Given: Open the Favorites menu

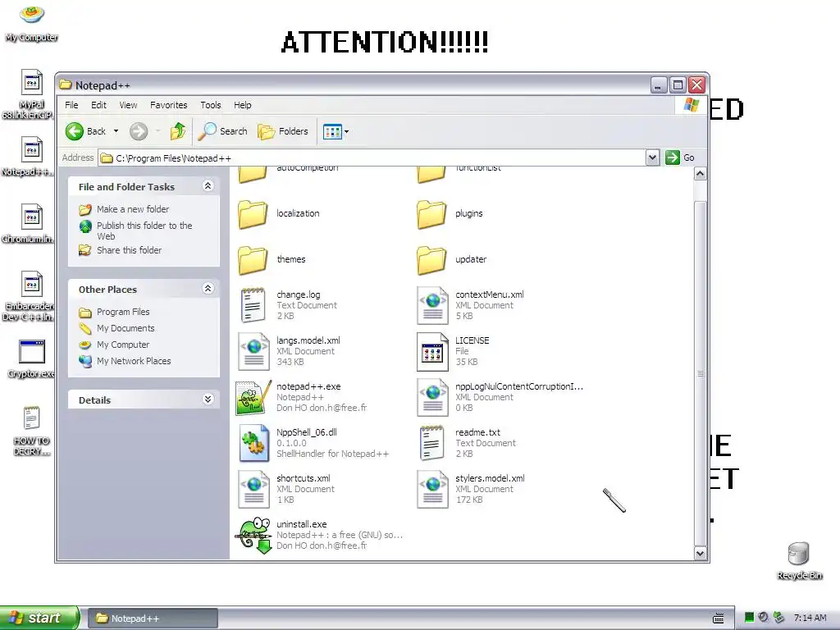Looking at the screenshot, I should tap(169, 105).
